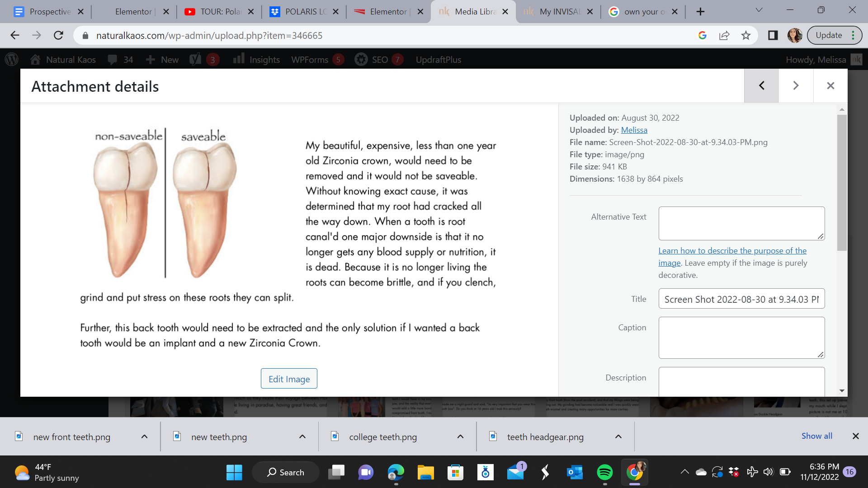
Task: Open the Yoast icon with 3 notifications
Action: click(204, 59)
